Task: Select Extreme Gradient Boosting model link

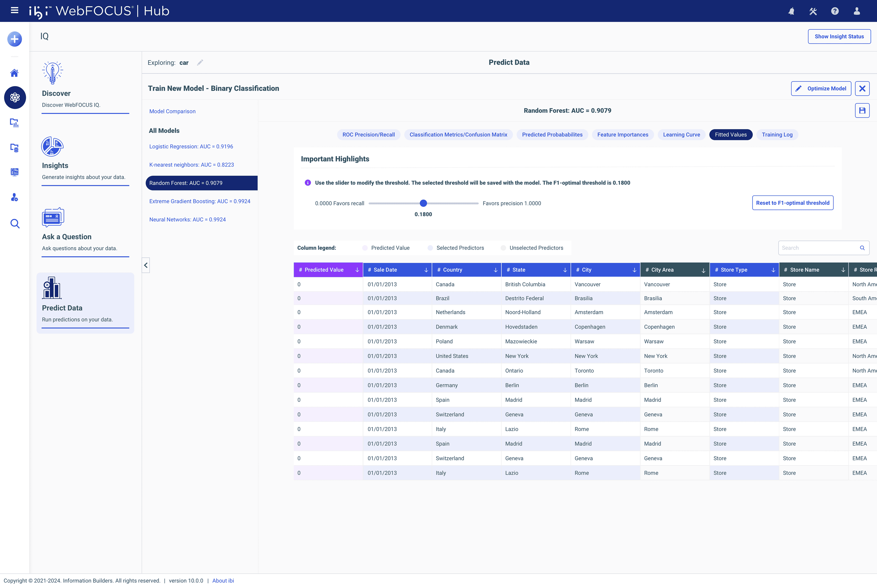Action: coord(200,201)
